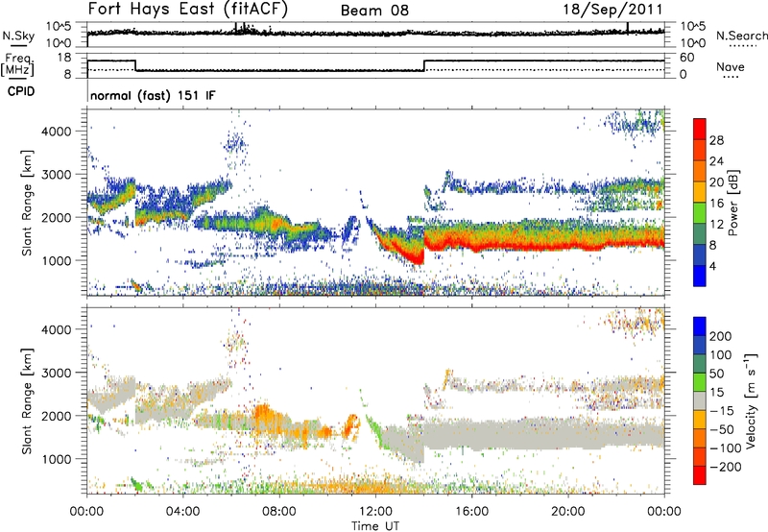Click the 'Freq. [MHz]' axis label

17,64
